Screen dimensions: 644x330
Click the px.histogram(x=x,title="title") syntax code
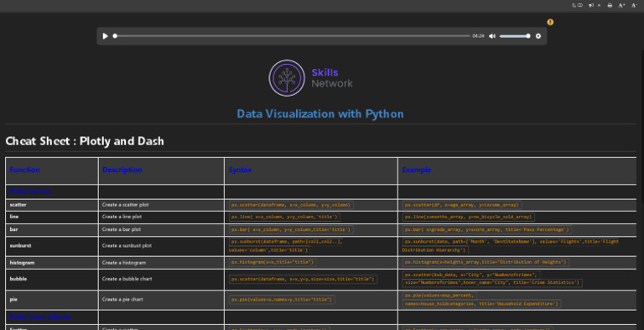pos(273,263)
